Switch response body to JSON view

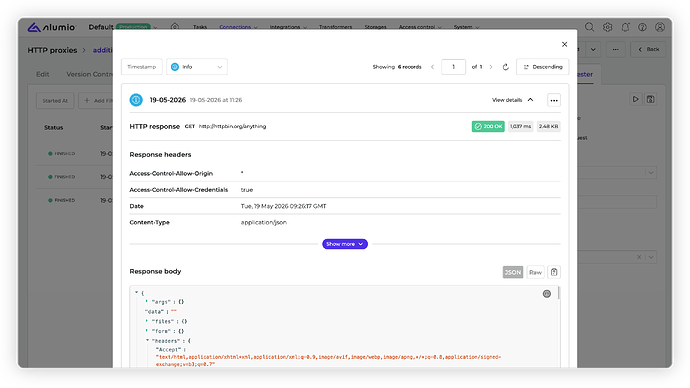click(513, 272)
